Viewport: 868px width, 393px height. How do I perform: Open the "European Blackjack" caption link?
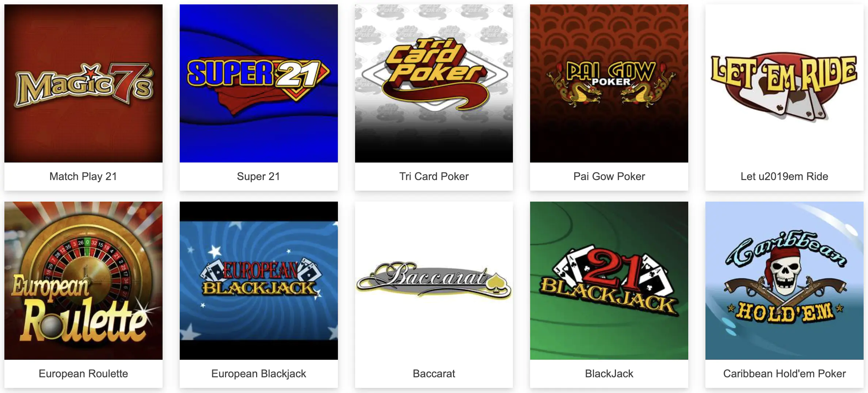click(x=259, y=374)
